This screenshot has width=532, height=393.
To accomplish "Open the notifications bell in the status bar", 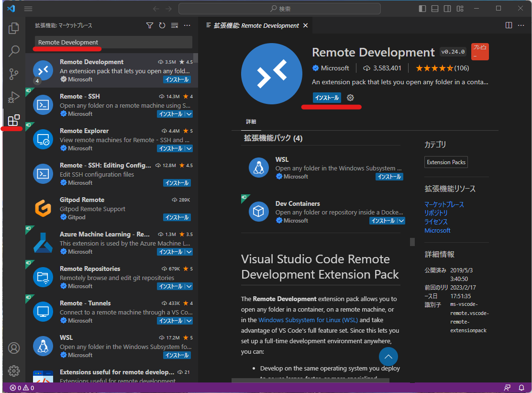I will click(521, 387).
